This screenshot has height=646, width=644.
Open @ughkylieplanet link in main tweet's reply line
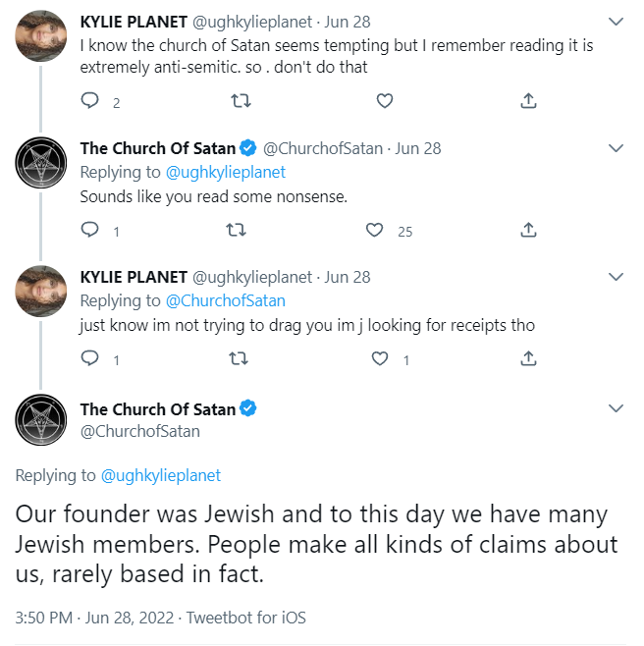click(161, 475)
